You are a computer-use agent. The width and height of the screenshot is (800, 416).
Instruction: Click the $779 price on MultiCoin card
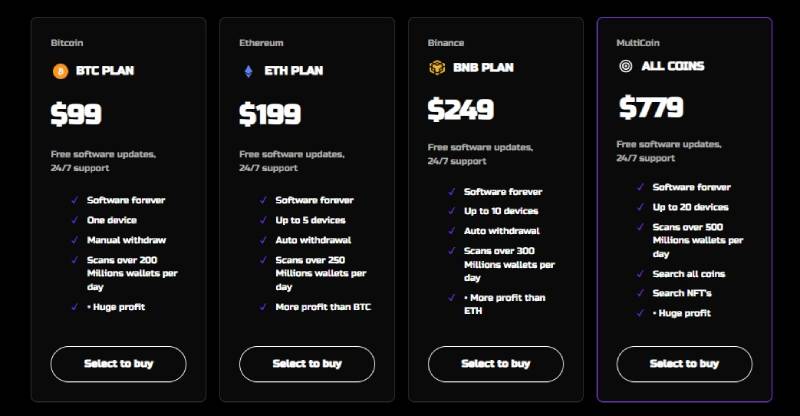pyautogui.click(x=651, y=107)
